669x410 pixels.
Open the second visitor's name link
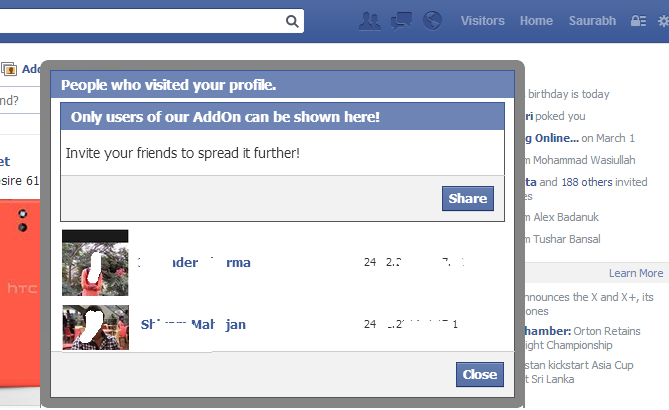194,325
